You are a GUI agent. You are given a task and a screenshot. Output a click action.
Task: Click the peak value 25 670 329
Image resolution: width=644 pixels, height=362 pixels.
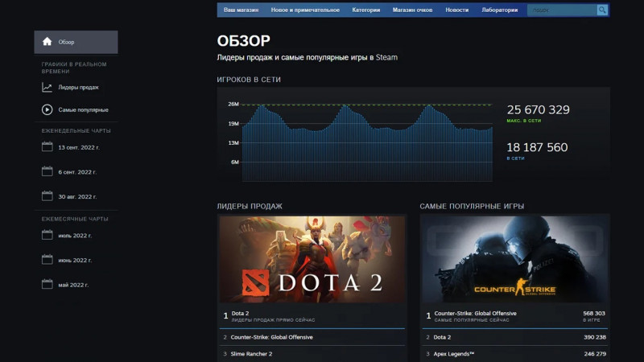pyautogui.click(x=538, y=109)
